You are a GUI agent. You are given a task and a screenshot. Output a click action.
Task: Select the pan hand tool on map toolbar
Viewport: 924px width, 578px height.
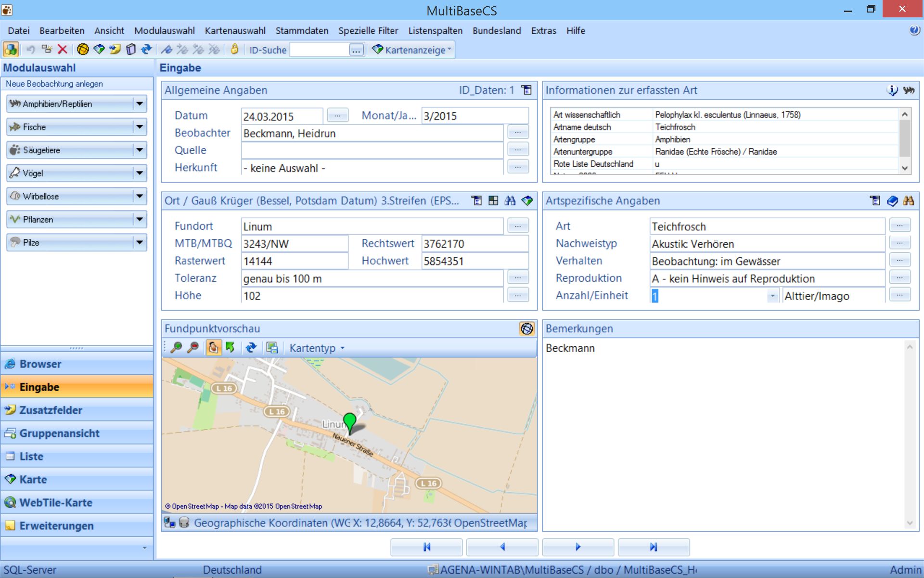coord(213,347)
